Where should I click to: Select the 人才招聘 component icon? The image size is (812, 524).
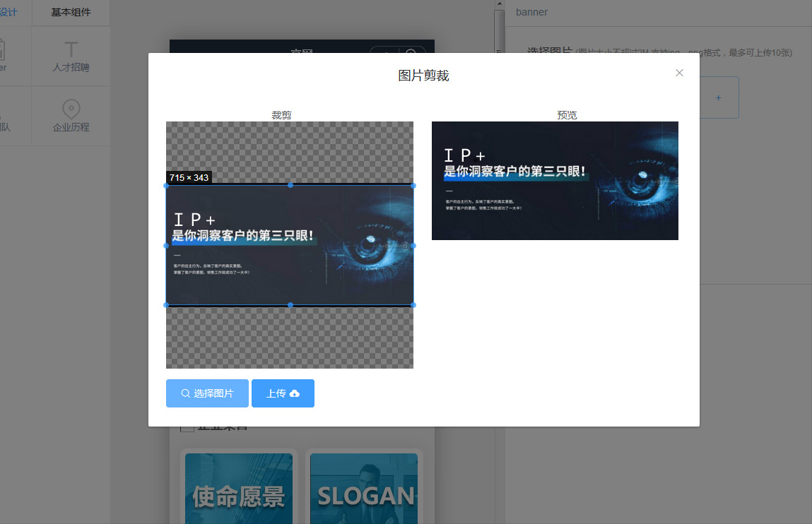click(71, 51)
